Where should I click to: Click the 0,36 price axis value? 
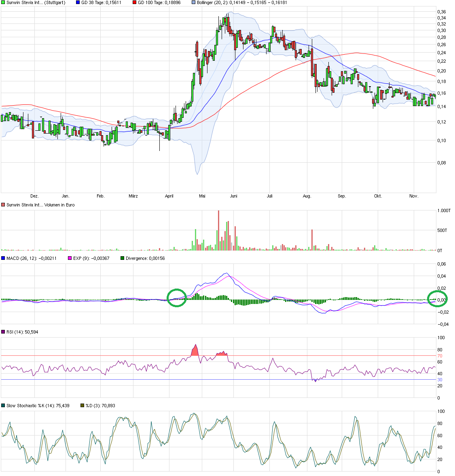pos(442,12)
